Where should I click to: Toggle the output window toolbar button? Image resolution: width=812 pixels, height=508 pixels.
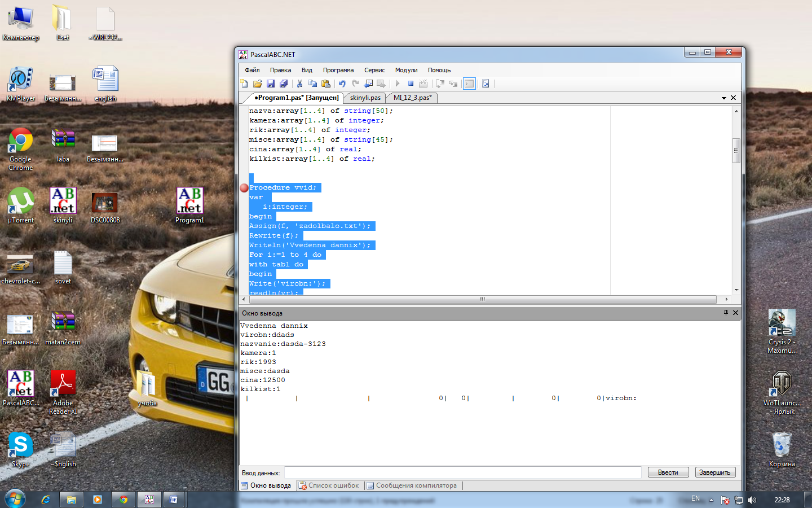469,84
